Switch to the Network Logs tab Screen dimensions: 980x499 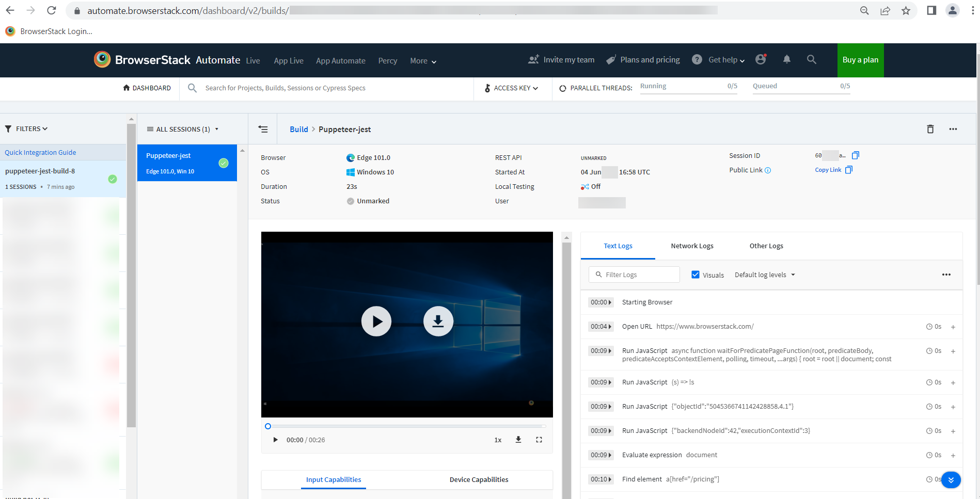[x=692, y=246]
